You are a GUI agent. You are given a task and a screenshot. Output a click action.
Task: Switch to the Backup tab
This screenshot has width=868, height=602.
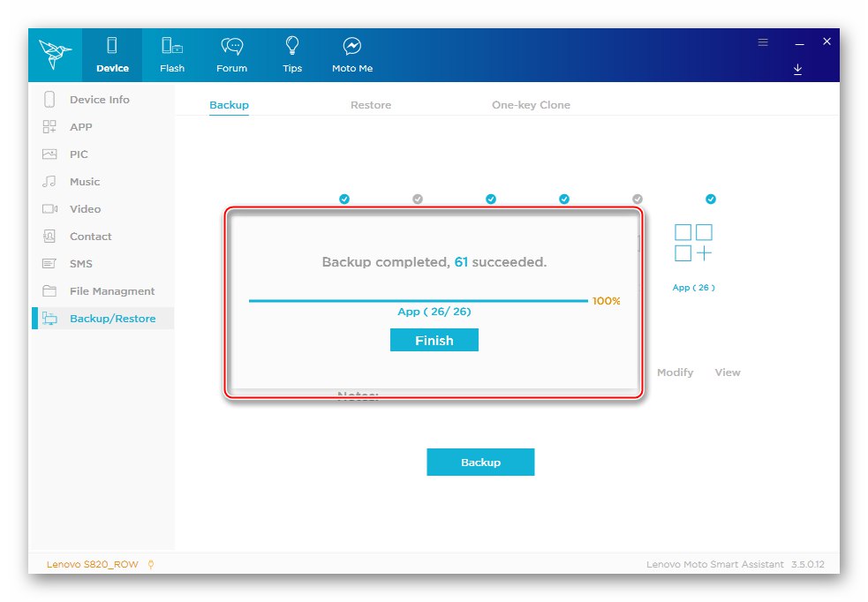click(230, 105)
